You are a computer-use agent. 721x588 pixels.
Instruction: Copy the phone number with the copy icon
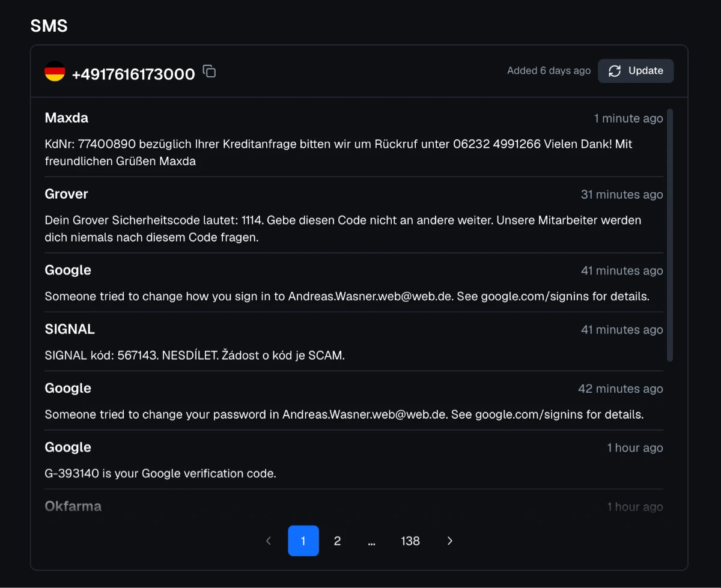pyautogui.click(x=209, y=71)
